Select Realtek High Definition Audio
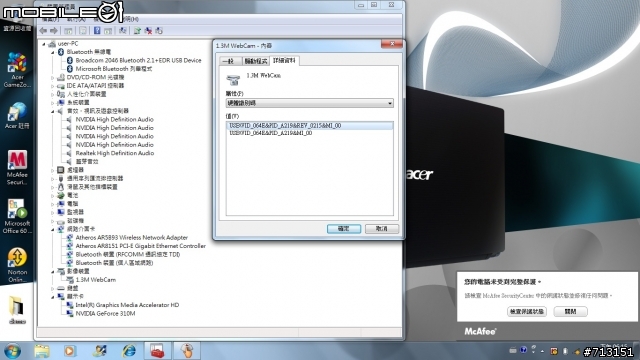Image resolution: width=640 pixels, height=360 pixels. (115, 153)
